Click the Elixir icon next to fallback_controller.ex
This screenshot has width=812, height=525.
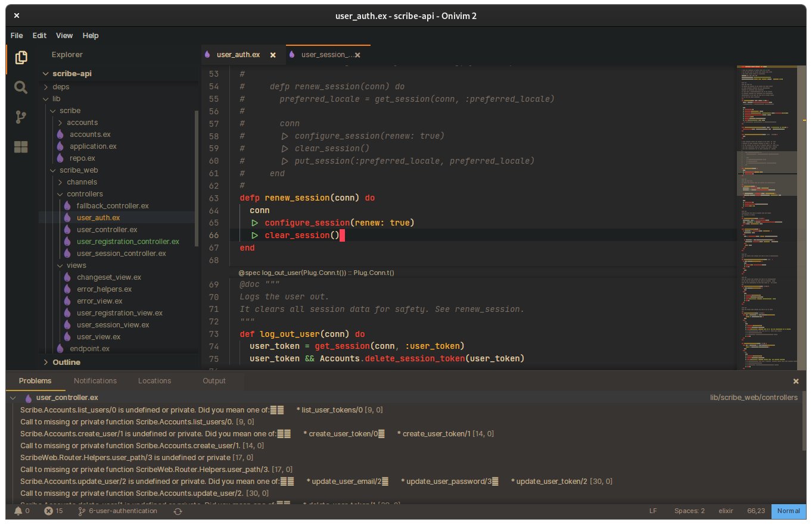click(x=67, y=206)
